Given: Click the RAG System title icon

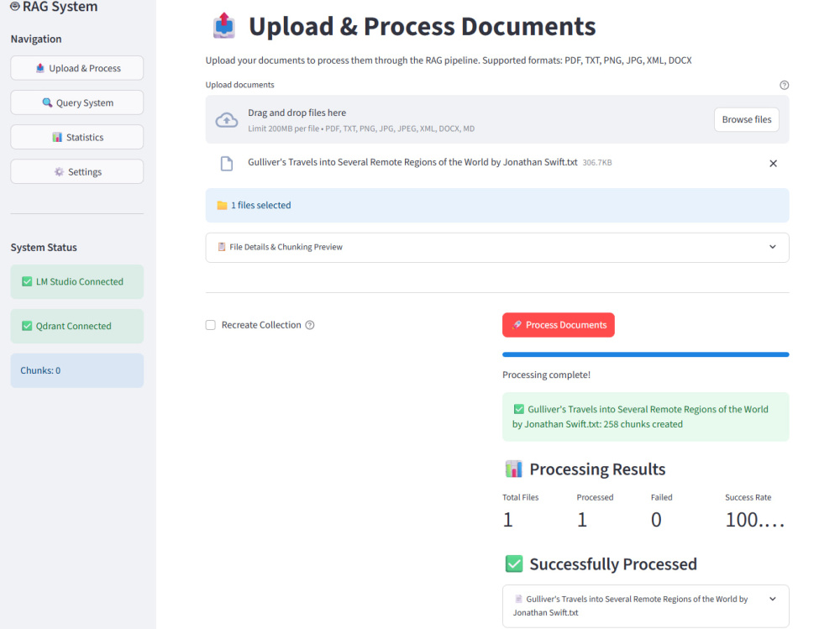Looking at the screenshot, I should click(15, 7).
